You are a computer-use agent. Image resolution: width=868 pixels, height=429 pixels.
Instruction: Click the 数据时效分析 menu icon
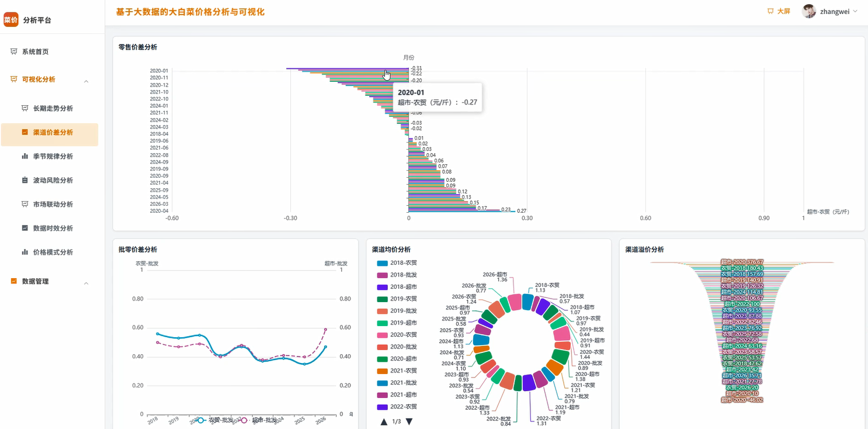pos(25,228)
